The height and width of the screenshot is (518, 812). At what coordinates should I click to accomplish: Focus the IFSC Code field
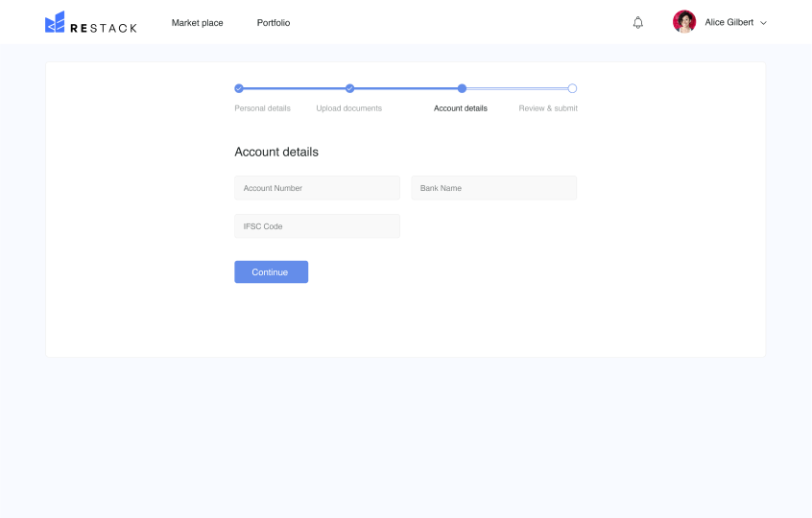coord(317,226)
